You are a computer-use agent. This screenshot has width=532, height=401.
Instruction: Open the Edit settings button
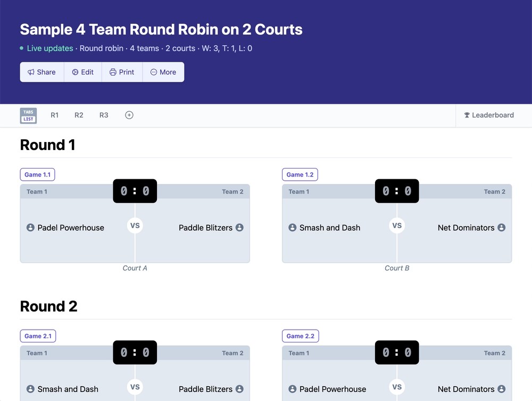click(x=83, y=72)
